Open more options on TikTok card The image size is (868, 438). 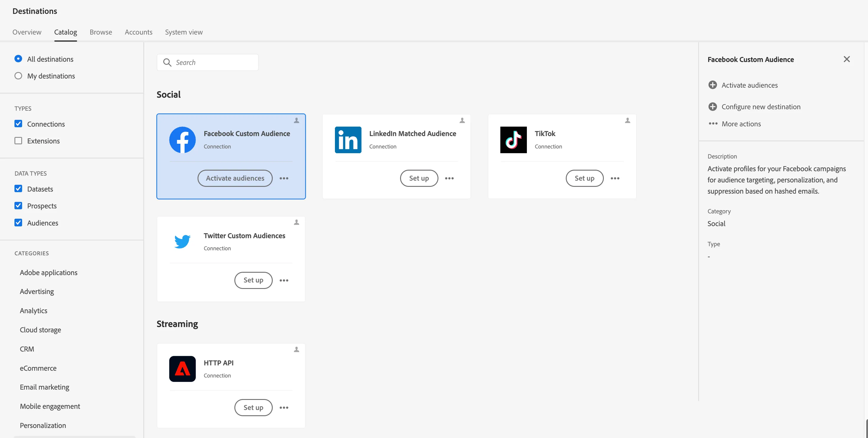pos(615,178)
